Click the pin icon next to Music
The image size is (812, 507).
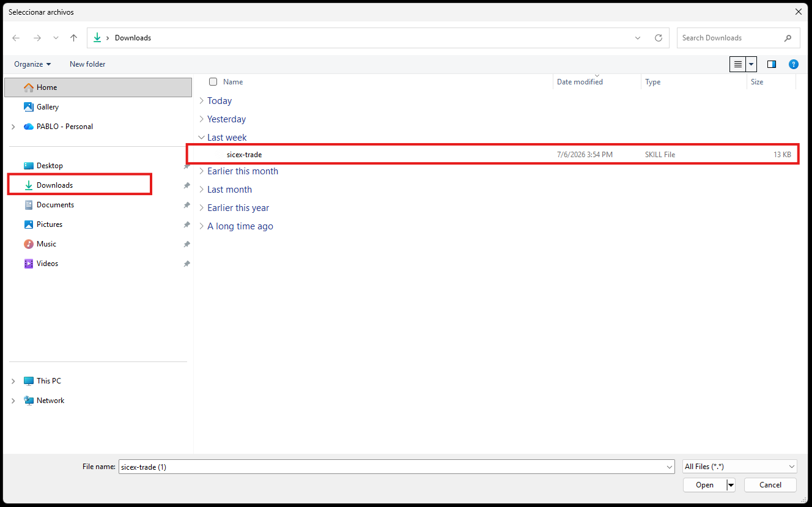click(x=186, y=244)
